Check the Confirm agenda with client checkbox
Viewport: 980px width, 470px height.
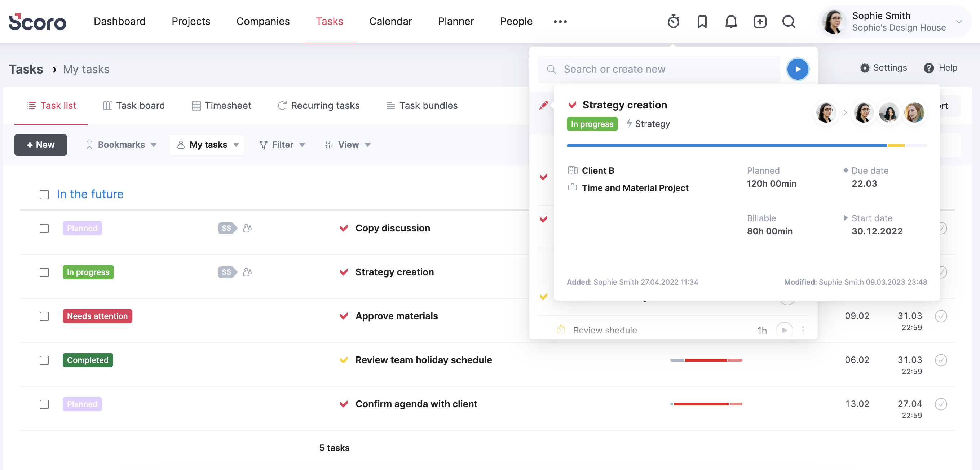tap(44, 404)
